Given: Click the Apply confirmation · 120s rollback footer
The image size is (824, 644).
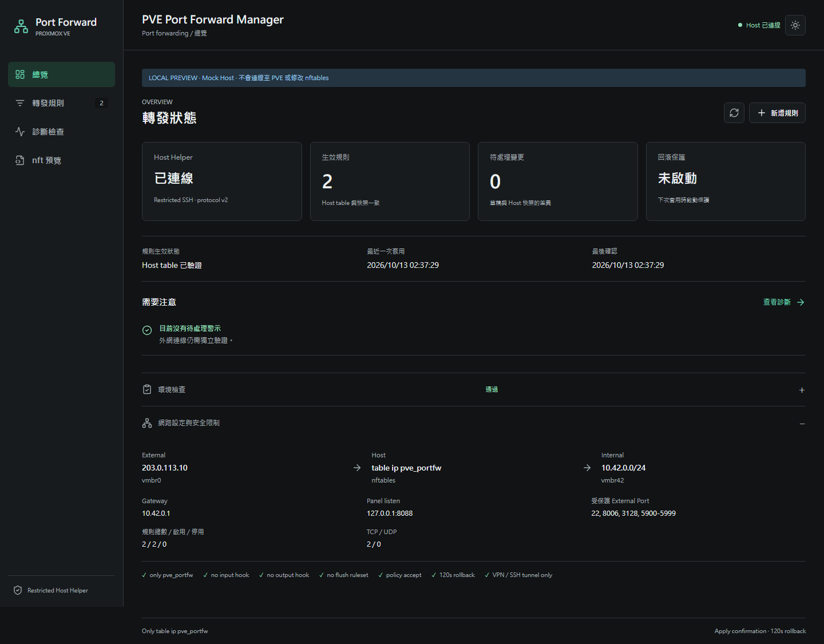Looking at the screenshot, I should click(x=760, y=631).
